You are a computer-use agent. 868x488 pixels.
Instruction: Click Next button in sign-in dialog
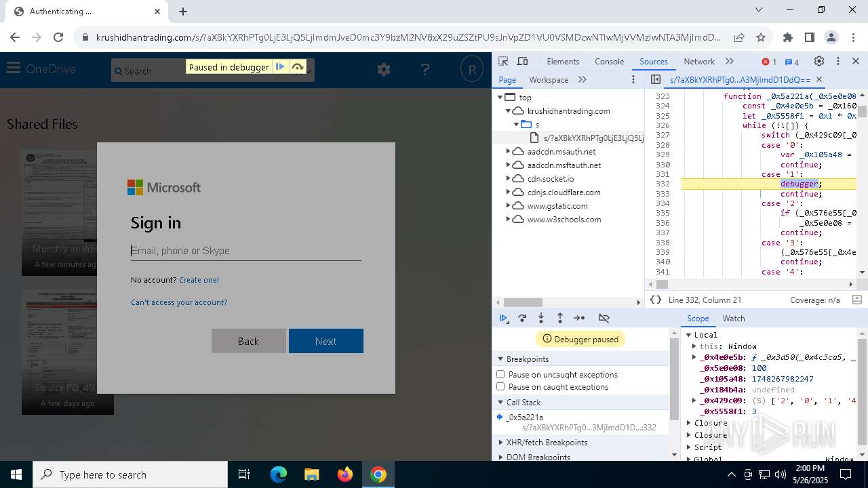326,341
